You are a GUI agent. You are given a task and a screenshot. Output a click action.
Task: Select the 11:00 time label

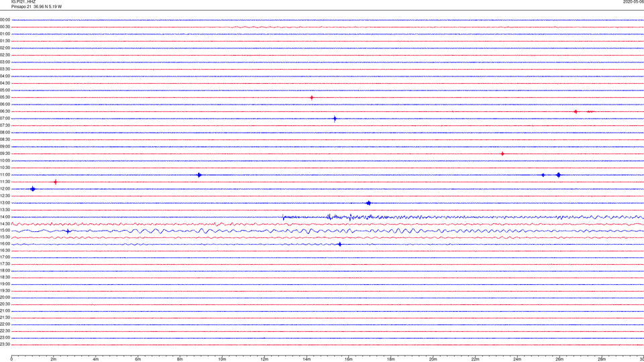point(5,175)
